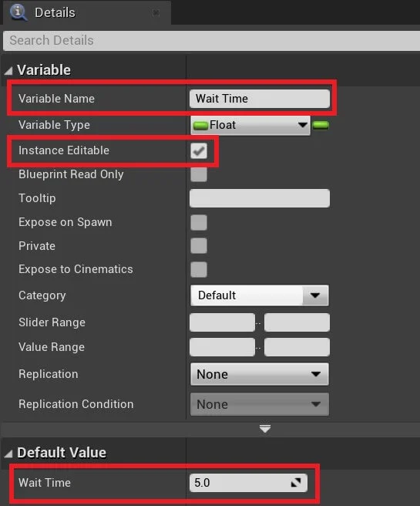This screenshot has height=506, width=420.
Task: Enable the Blueprint Read Only checkbox
Action: [199, 174]
